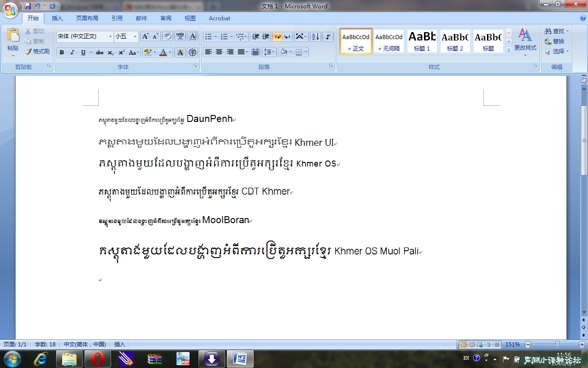Align text left
Image resolution: width=588 pixels, height=368 pixels.
pyautogui.click(x=208, y=52)
